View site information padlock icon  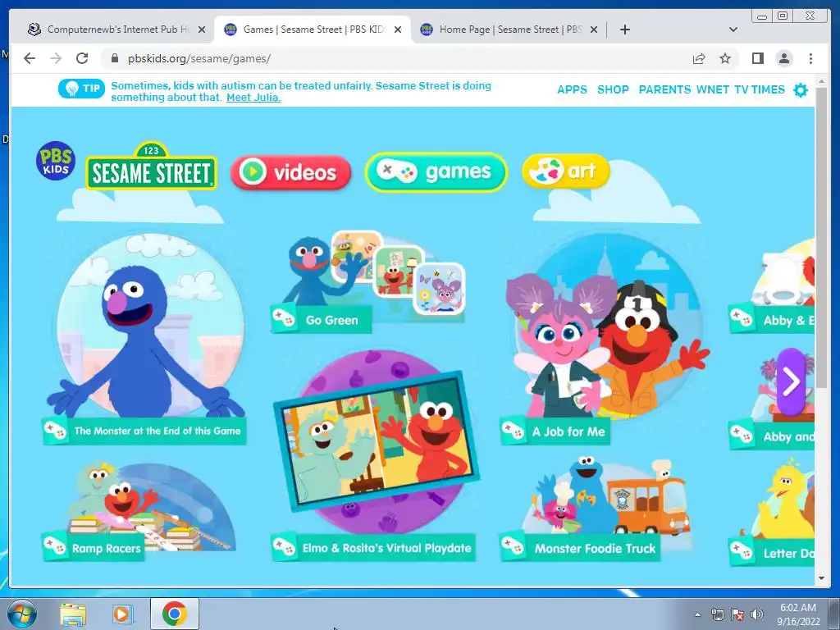[115, 58]
